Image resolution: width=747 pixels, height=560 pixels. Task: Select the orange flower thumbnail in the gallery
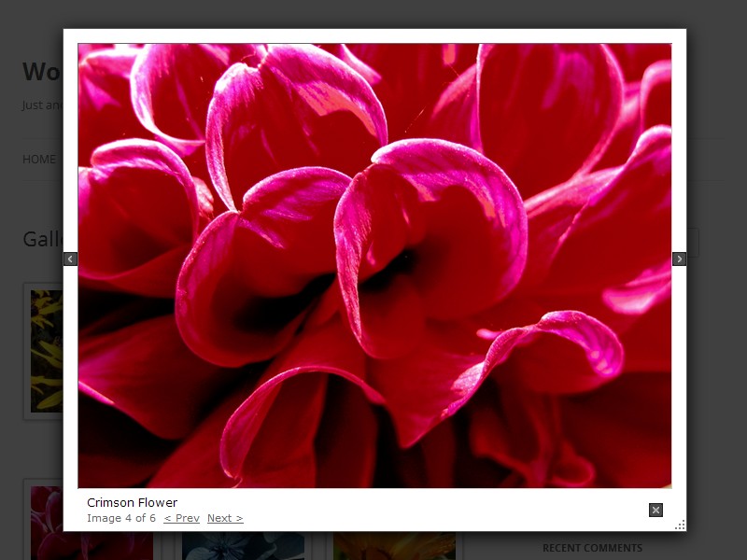[x=394, y=546]
